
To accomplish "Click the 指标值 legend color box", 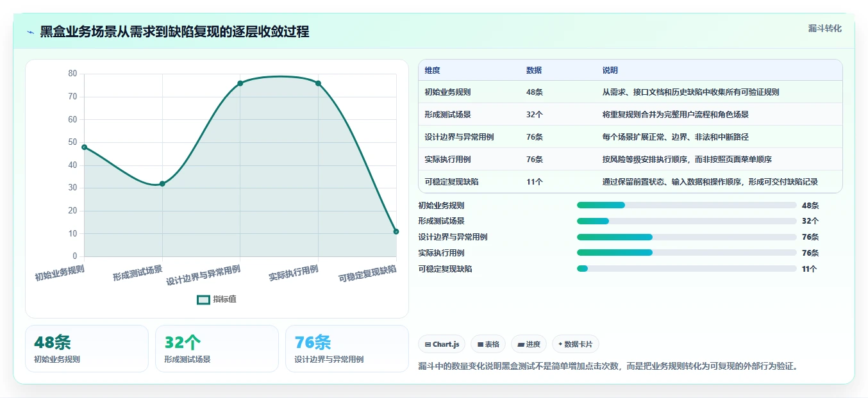I will pyautogui.click(x=203, y=299).
